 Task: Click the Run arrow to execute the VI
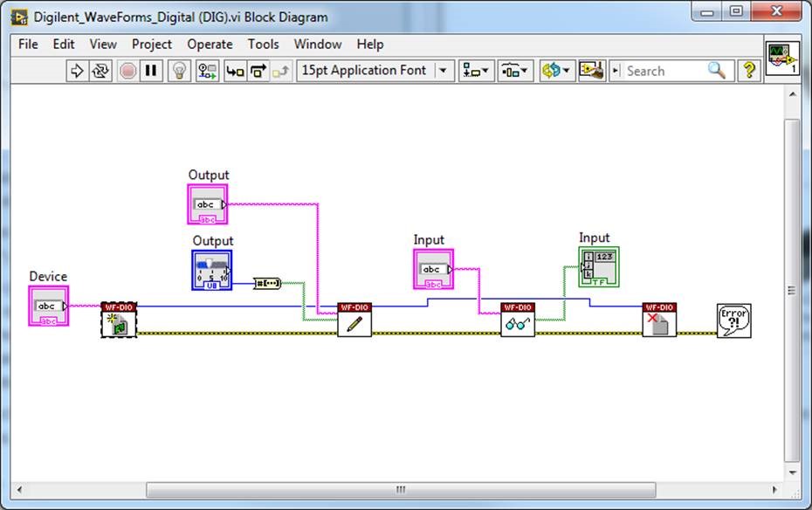76,71
